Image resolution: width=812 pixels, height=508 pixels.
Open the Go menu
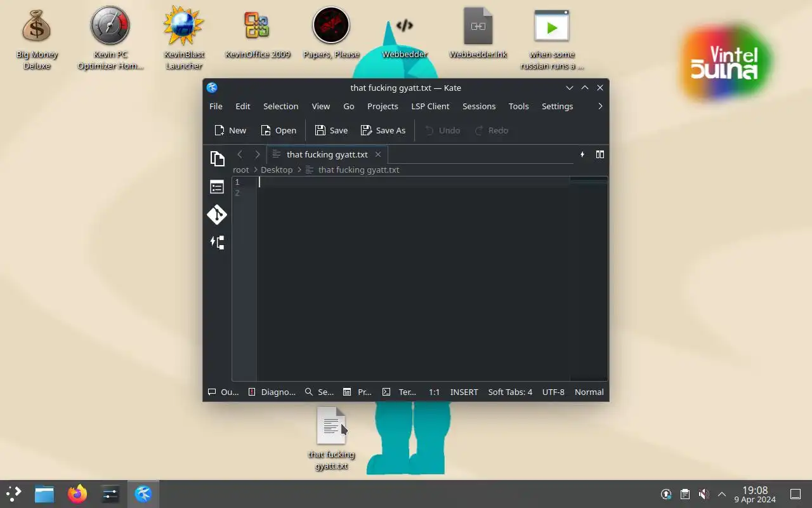[349, 106]
